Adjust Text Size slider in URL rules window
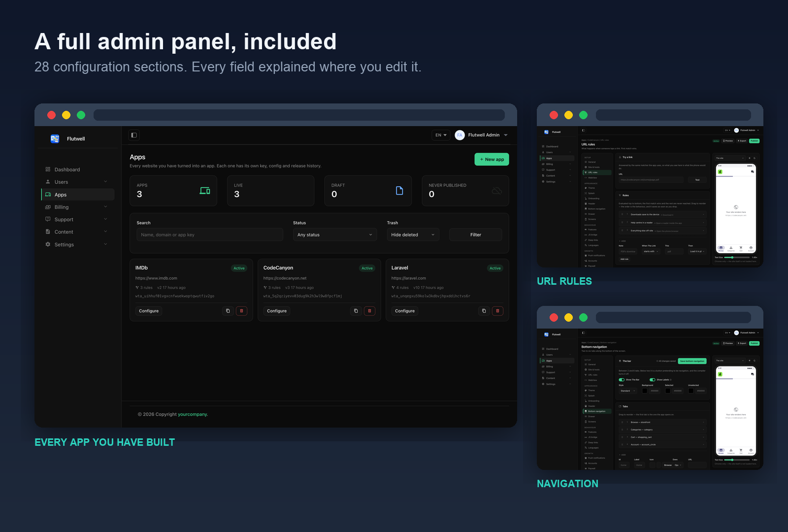Viewport: 788px width, 532px height. point(737,257)
